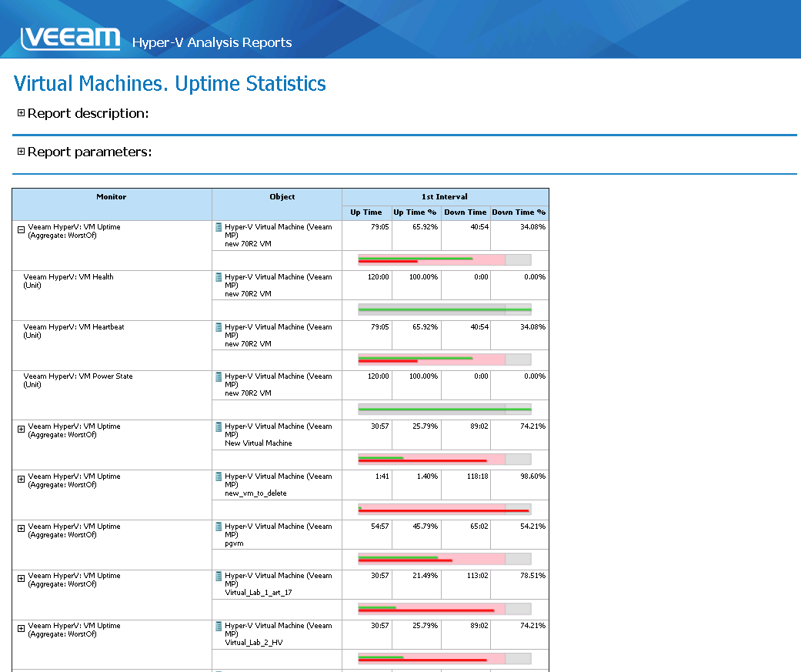Click the uptime bar for Virtual_Lab_1_art_17

coord(445,609)
